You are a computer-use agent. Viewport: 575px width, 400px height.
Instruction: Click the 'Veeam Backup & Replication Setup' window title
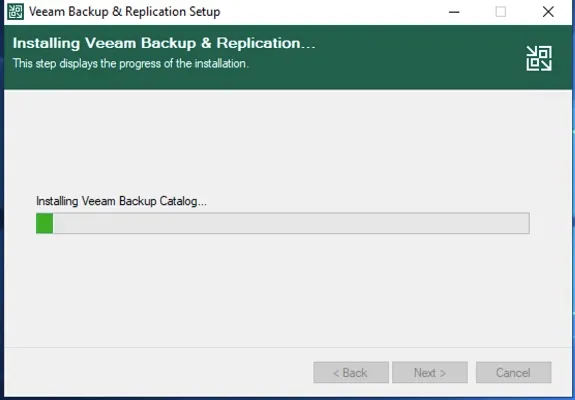pos(125,12)
